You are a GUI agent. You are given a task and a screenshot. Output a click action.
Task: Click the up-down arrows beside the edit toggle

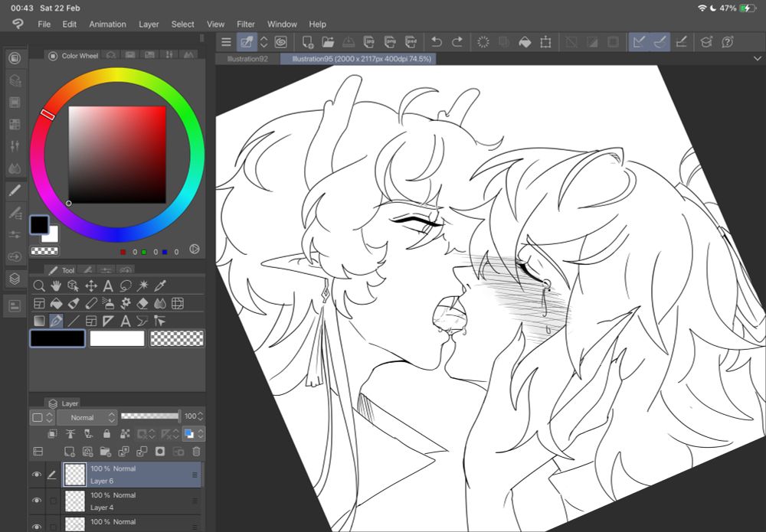click(x=264, y=42)
